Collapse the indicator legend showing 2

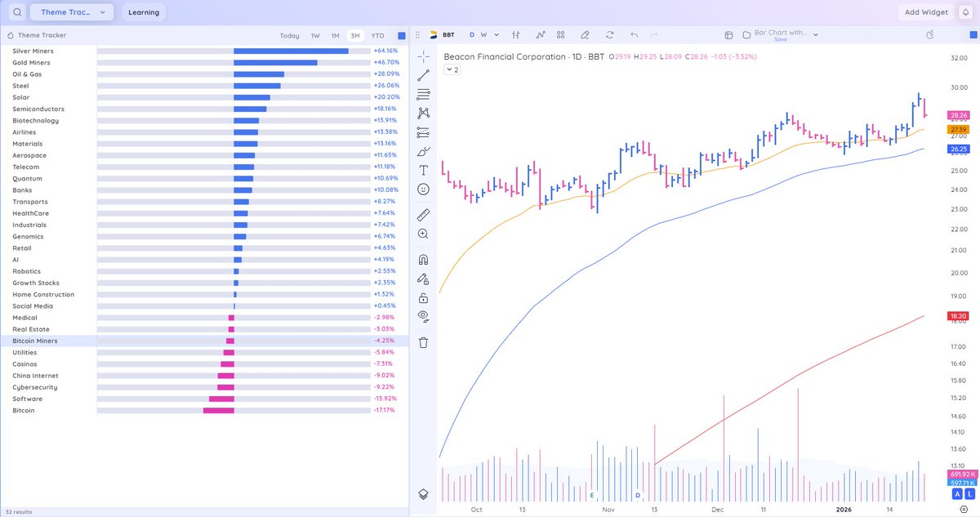click(x=452, y=70)
